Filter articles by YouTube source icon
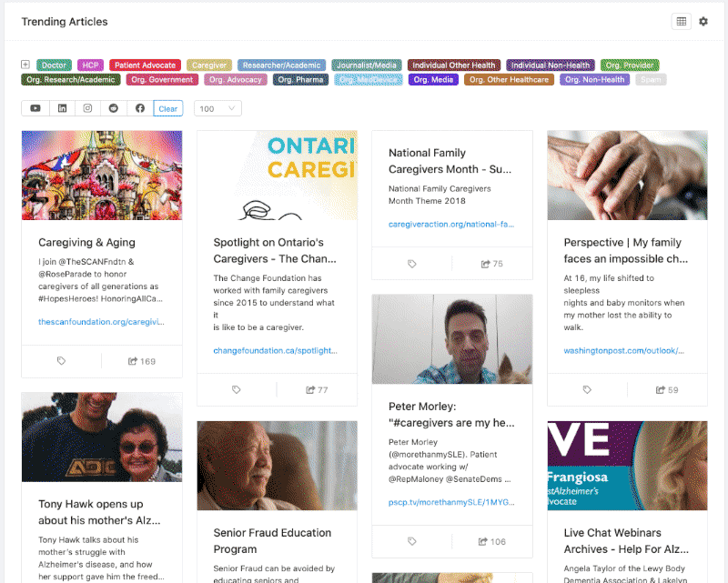Image resolution: width=728 pixels, height=583 pixels. click(35, 108)
